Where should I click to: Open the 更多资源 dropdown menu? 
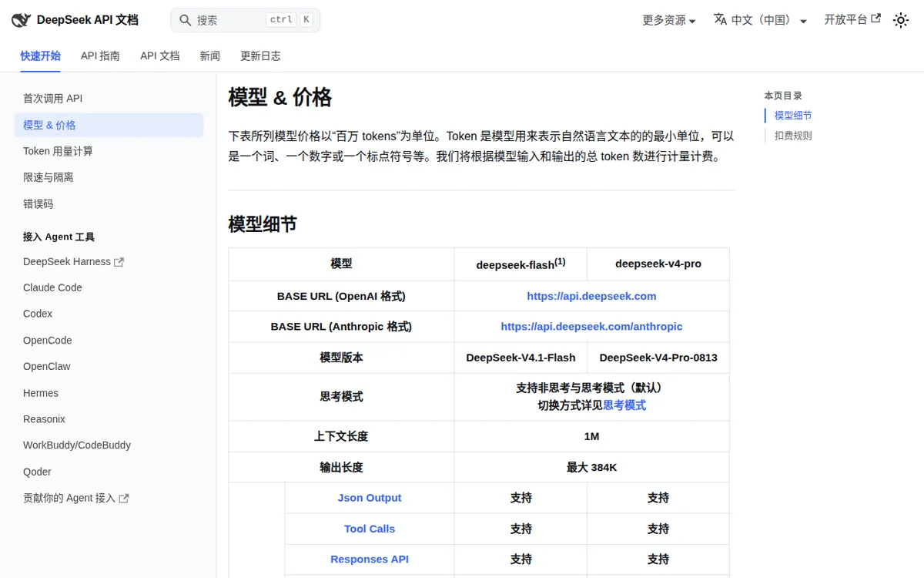(669, 20)
